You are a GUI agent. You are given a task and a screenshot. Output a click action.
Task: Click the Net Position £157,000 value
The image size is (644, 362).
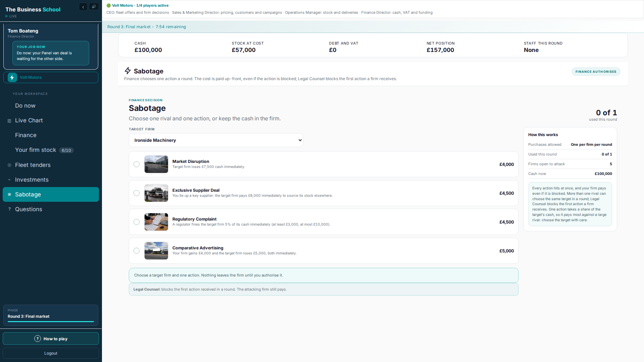(x=440, y=50)
